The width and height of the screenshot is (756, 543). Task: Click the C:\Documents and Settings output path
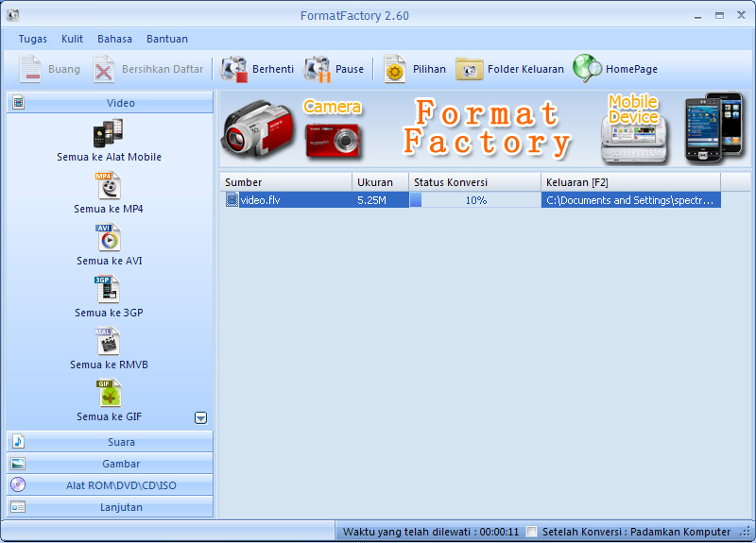629,200
